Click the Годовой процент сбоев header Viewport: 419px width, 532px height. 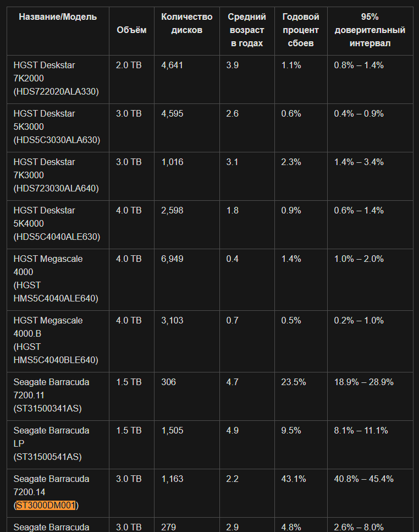coord(301,30)
